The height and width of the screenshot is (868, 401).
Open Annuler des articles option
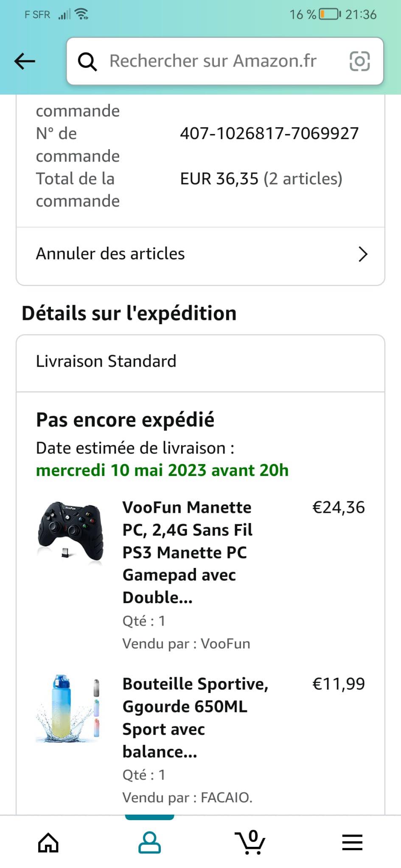pos(110,254)
